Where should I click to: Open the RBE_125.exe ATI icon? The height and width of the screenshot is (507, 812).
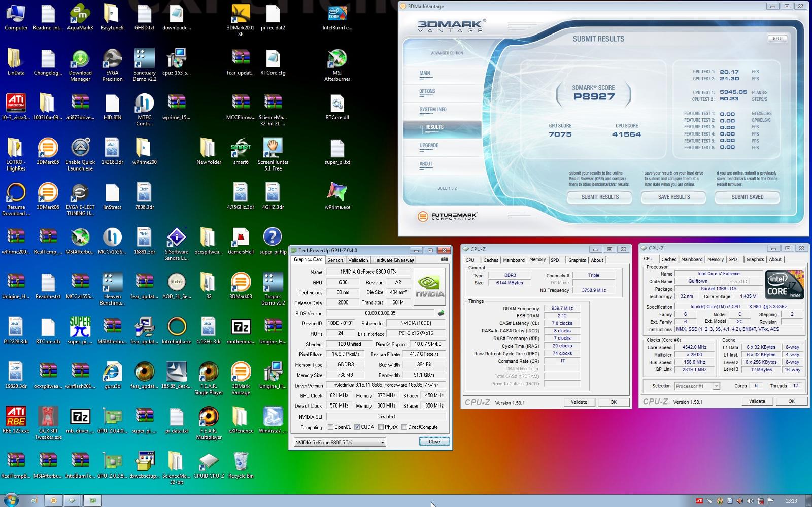click(x=16, y=421)
